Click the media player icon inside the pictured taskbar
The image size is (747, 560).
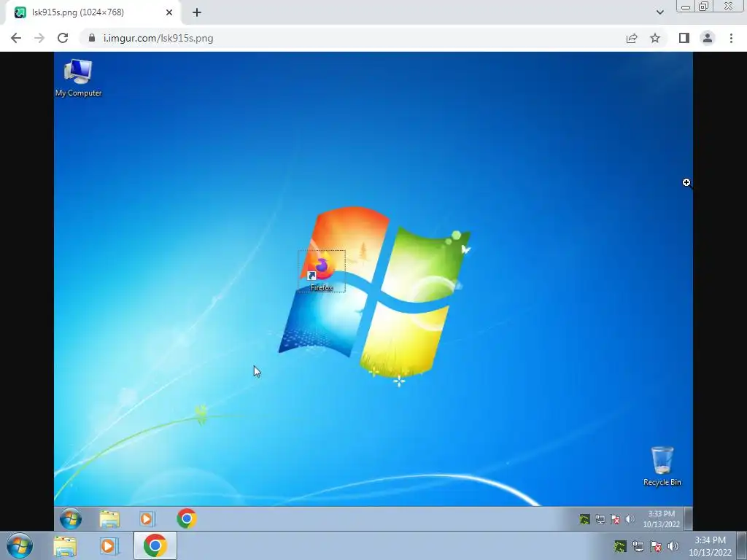(x=147, y=518)
